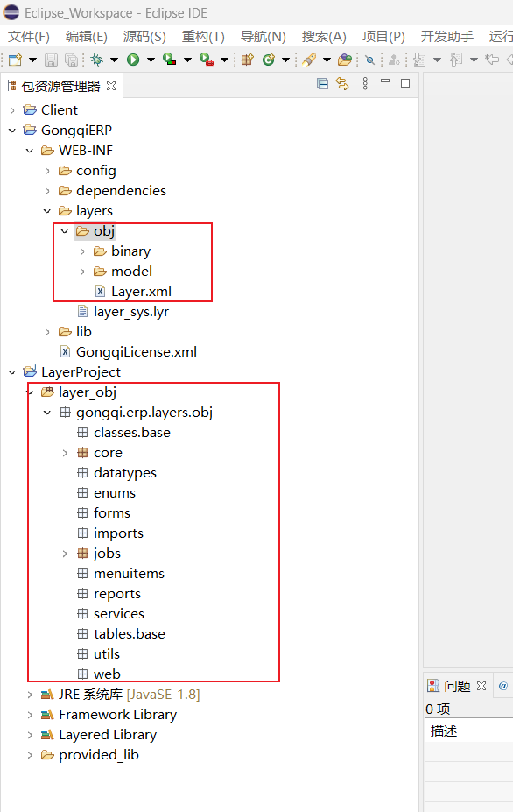Expand the binary folder
The width and height of the screenshot is (513, 812).
coord(82,251)
